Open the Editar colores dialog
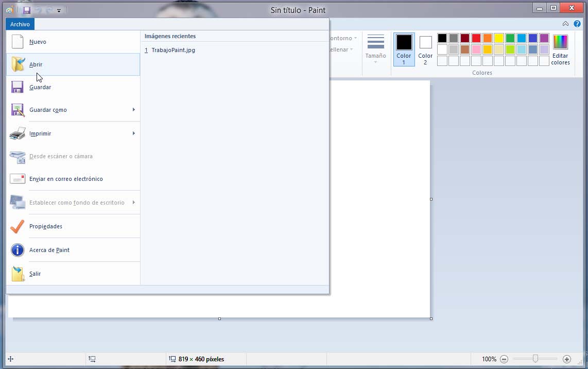 click(x=560, y=49)
